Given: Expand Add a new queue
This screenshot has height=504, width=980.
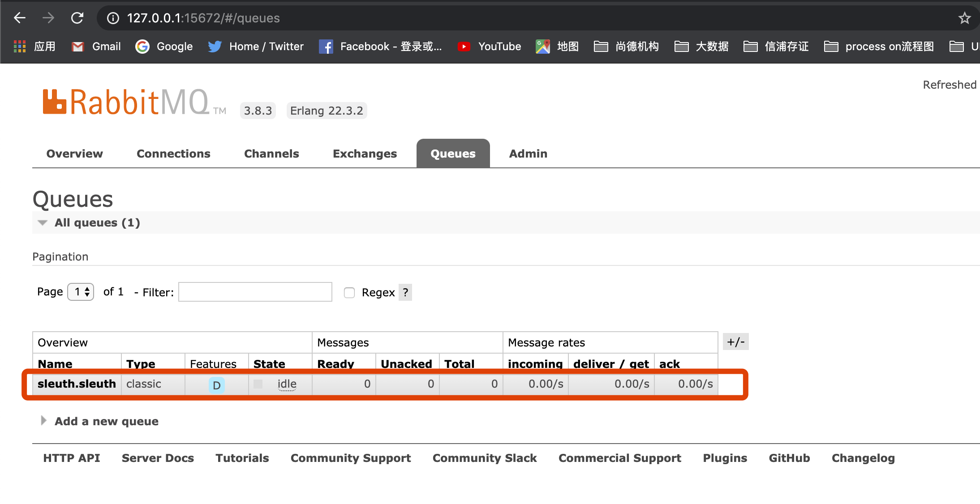Looking at the screenshot, I should click(x=106, y=421).
